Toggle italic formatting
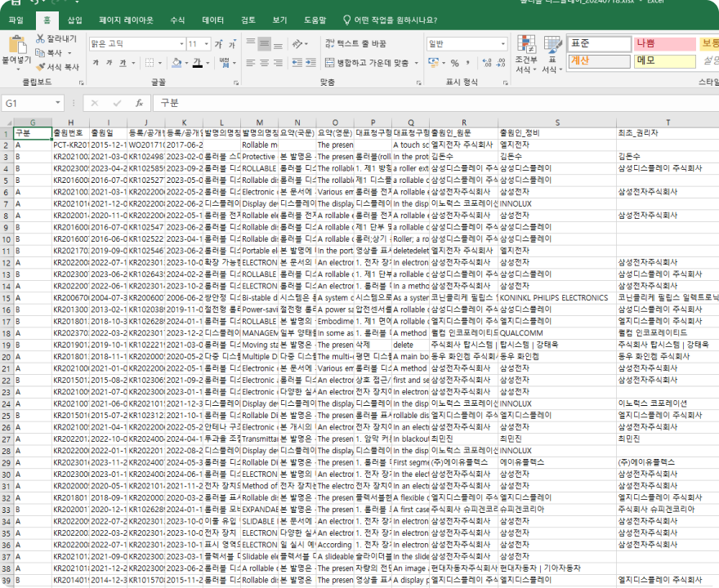 click(x=109, y=63)
